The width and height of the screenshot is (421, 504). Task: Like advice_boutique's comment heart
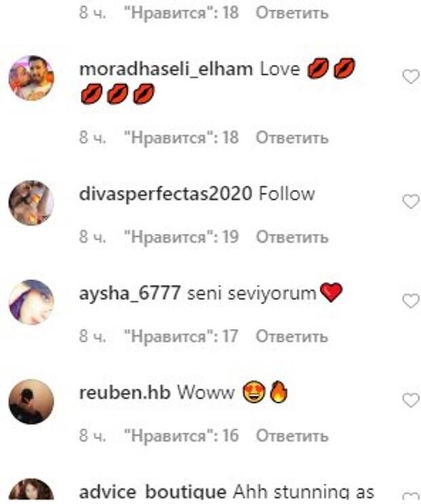[x=411, y=498]
